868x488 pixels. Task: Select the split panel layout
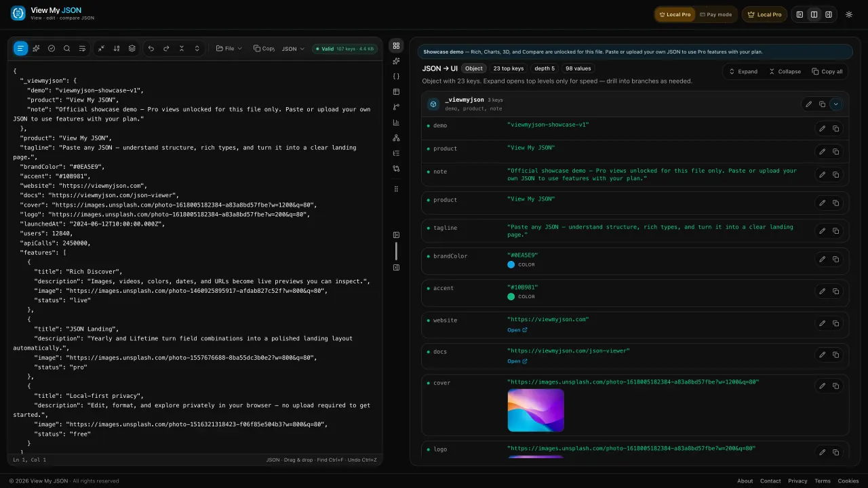814,14
